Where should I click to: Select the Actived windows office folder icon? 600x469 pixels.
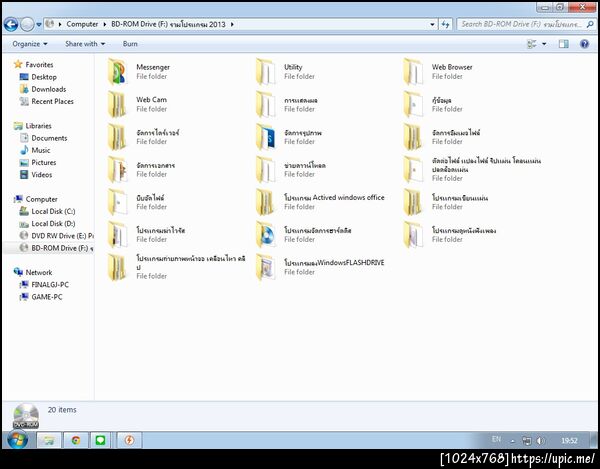266,202
